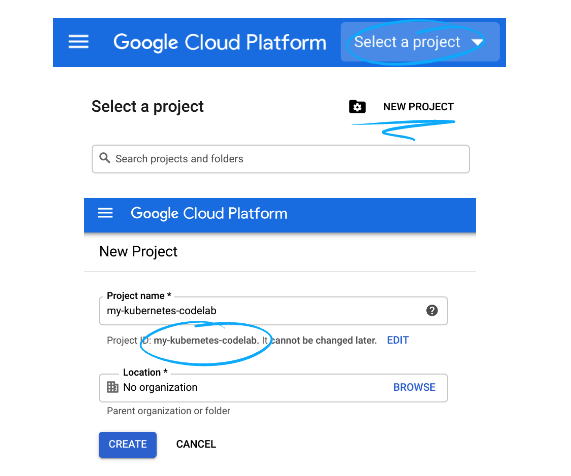Open the Select a project picker
This screenshot has height=476, width=571.
[x=420, y=42]
